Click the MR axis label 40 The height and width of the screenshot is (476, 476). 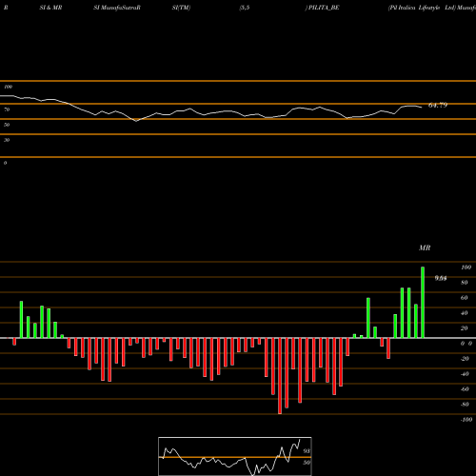465,313
